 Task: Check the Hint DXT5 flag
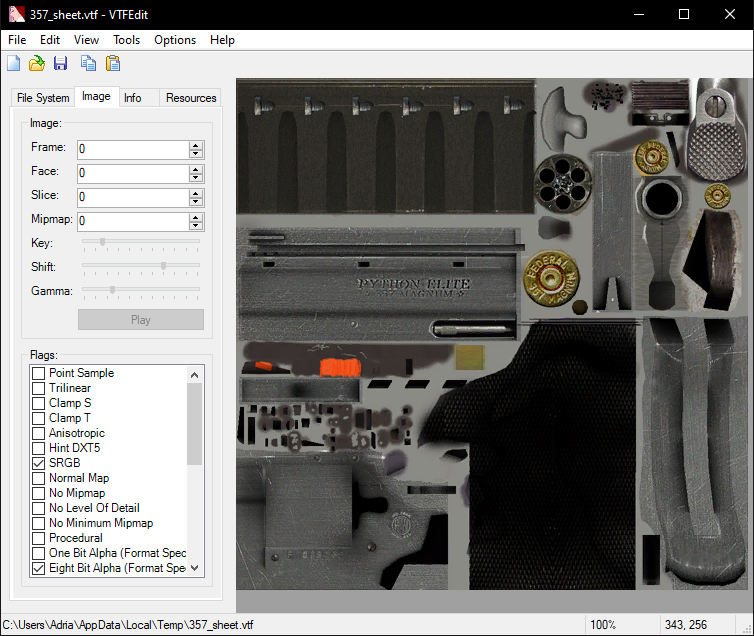coord(38,448)
